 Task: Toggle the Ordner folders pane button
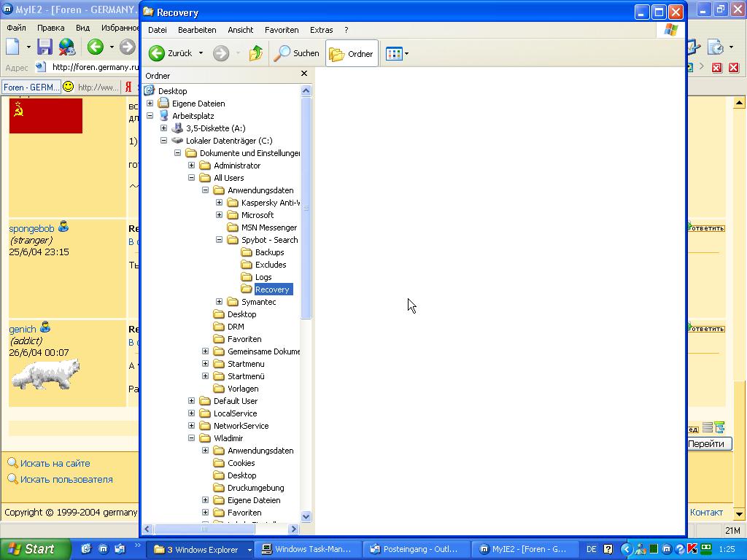[x=352, y=53]
